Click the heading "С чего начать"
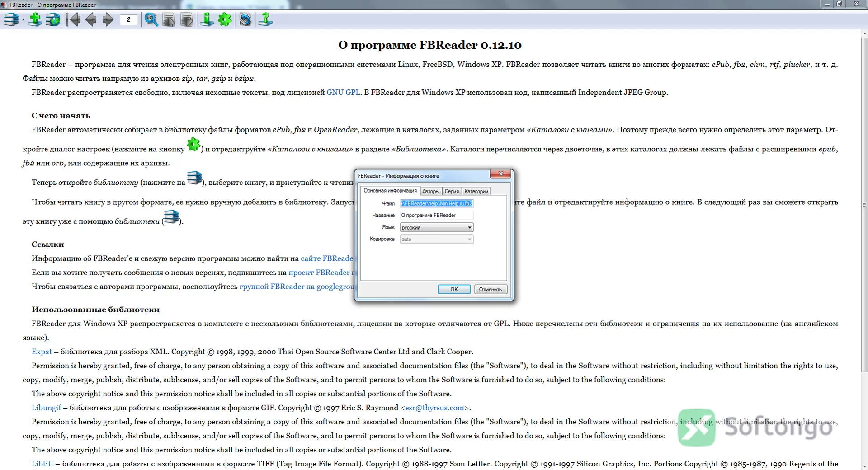 [61, 116]
